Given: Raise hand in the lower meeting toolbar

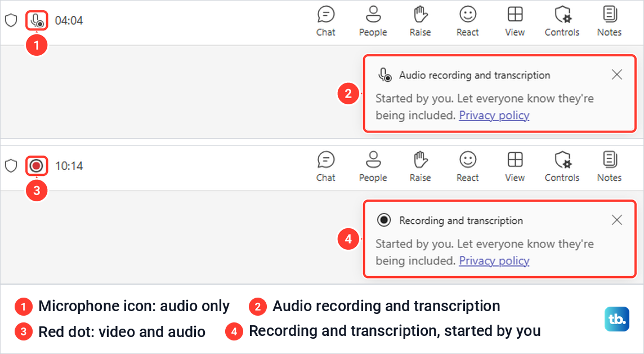Looking at the screenshot, I should [420, 167].
